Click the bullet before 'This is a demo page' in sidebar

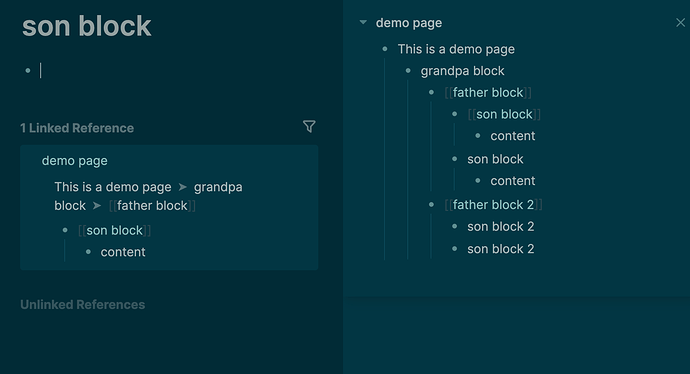click(x=385, y=49)
